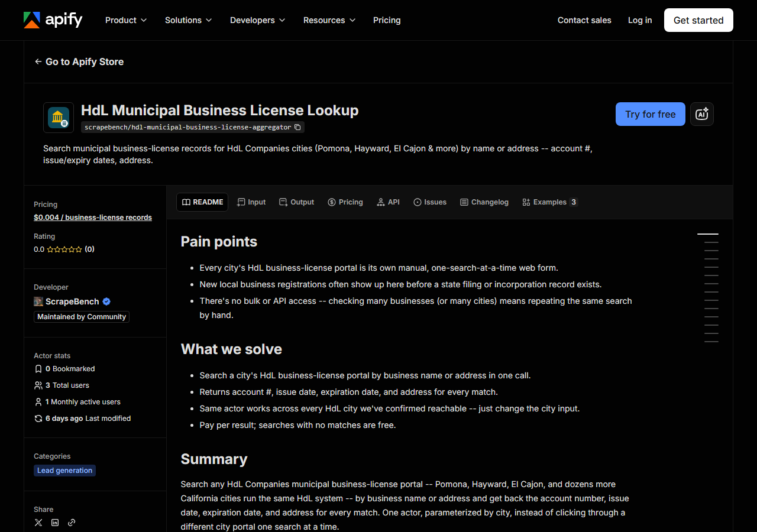Click the Get started button
The height and width of the screenshot is (532, 757).
click(x=698, y=20)
